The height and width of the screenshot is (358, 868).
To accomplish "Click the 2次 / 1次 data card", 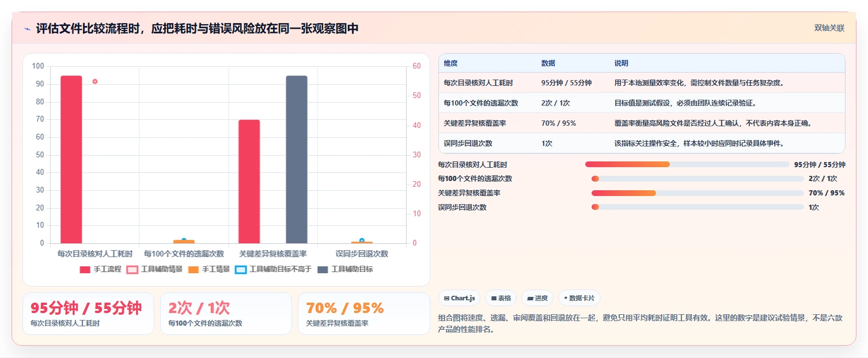I will point(226,314).
